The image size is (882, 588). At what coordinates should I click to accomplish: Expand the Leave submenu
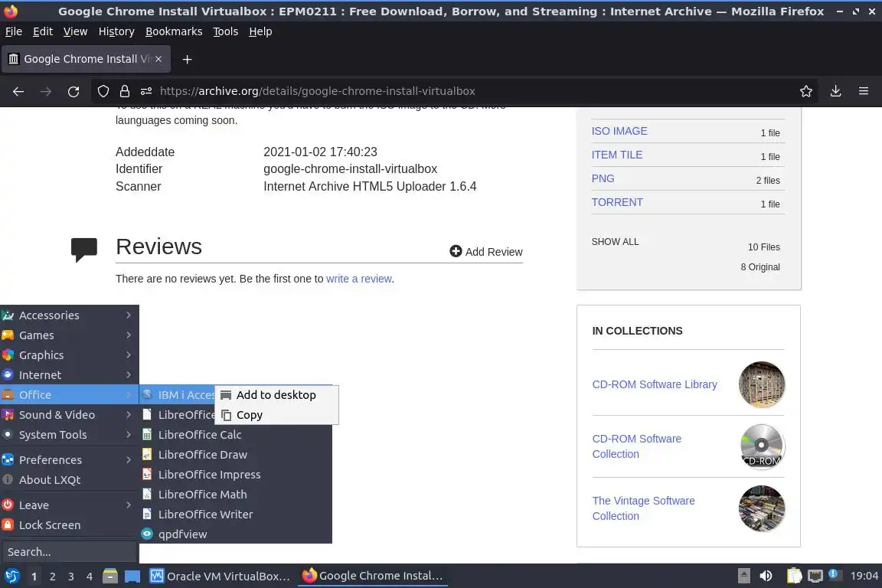pos(69,505)
